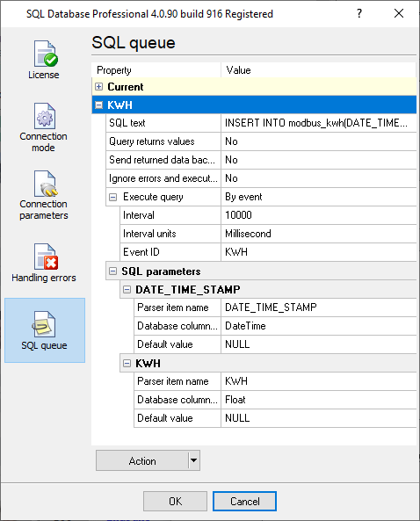420x521 pixels.
Task: Open the Action dropdown arrow
Action: pos(193,460)
